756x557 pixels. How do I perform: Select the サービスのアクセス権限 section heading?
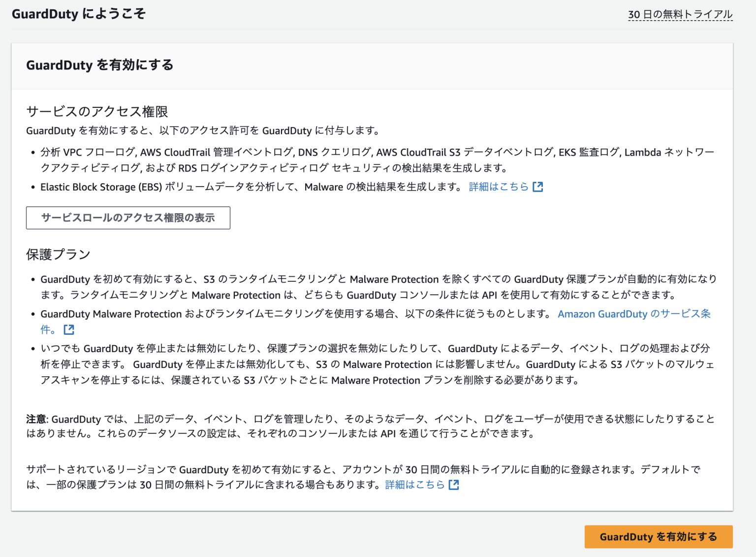coord(96,111)
